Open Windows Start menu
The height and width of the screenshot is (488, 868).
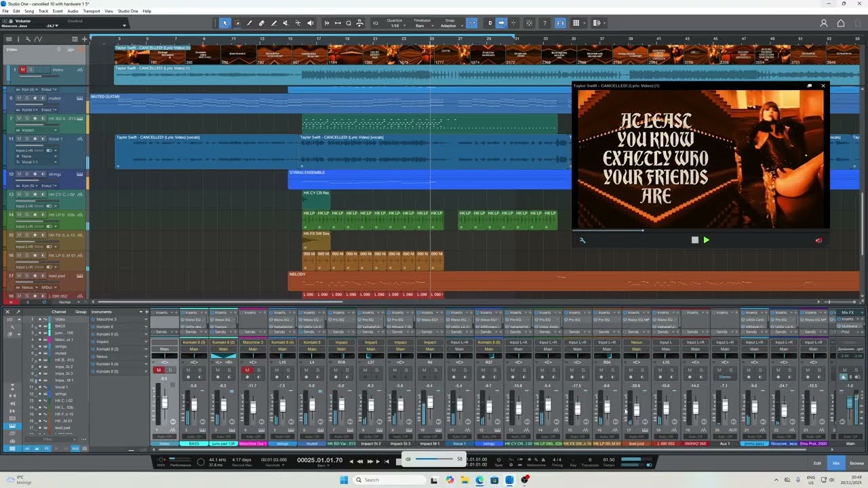point(344,480)
